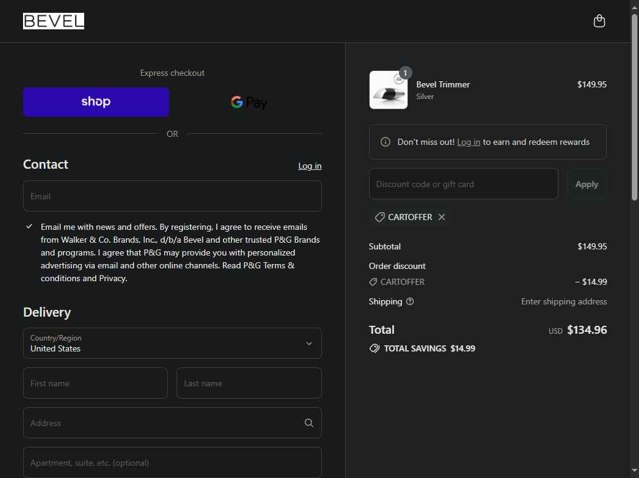Click the First name field
Screen dimensions: 639x478
tap(95, 383)
